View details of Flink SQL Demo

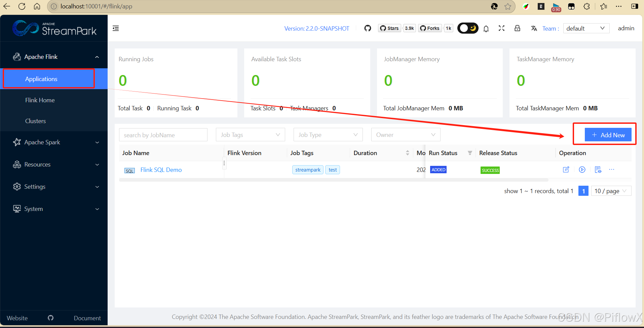598,170
